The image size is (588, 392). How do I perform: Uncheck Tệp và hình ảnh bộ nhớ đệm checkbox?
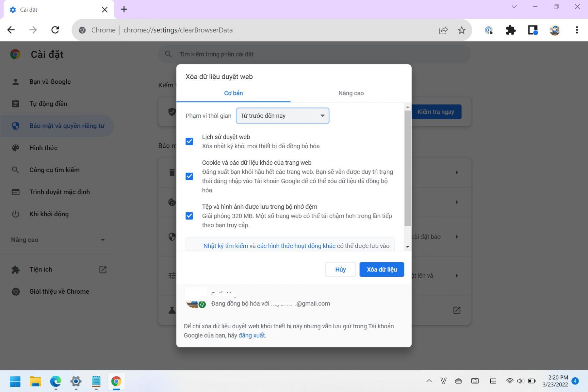click(x=189, y=216)
